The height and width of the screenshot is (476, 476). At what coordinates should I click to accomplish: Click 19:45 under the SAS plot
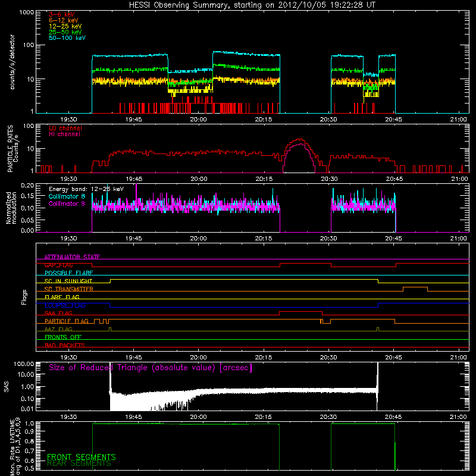[133, 417]
